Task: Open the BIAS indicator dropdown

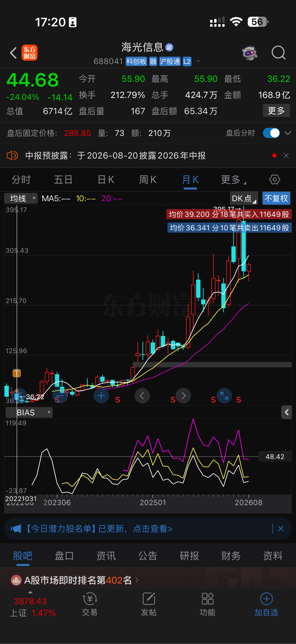Action: (29, 412)
